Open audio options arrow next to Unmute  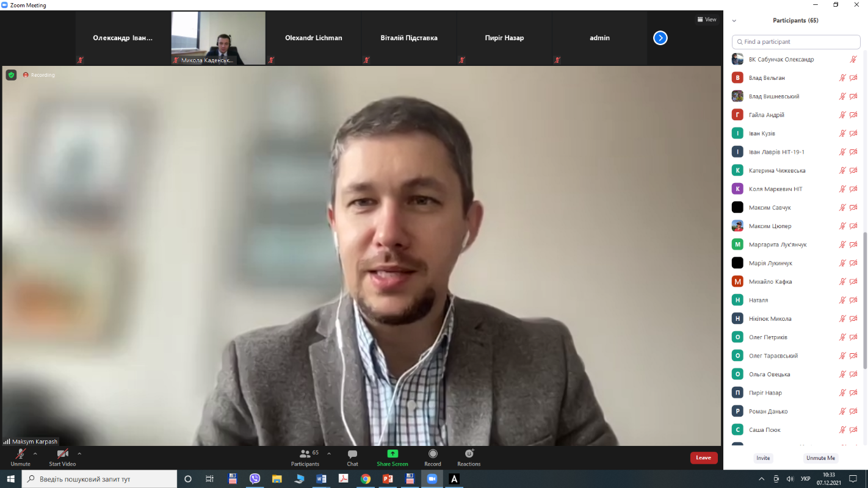coord(35,454)
